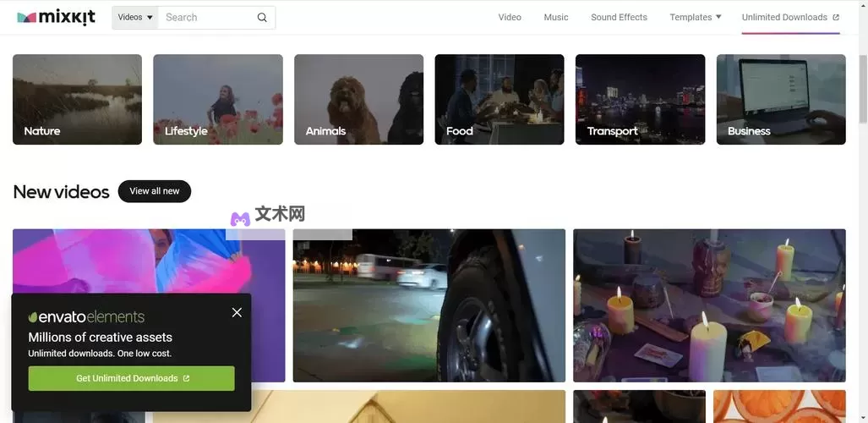The width and height of the screenshot is (868, 423).
Task: Open the Animals category with dog
Action: pos(358,99)
